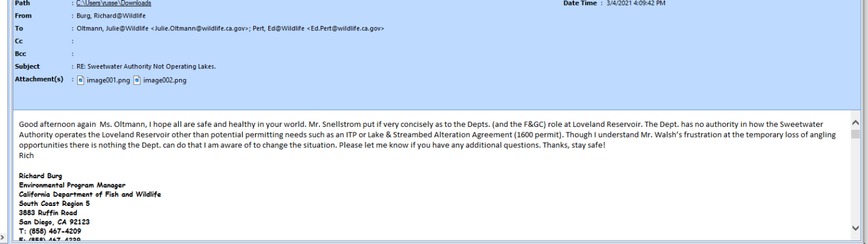Click the message body scrollbar thumb

(855, 134)
